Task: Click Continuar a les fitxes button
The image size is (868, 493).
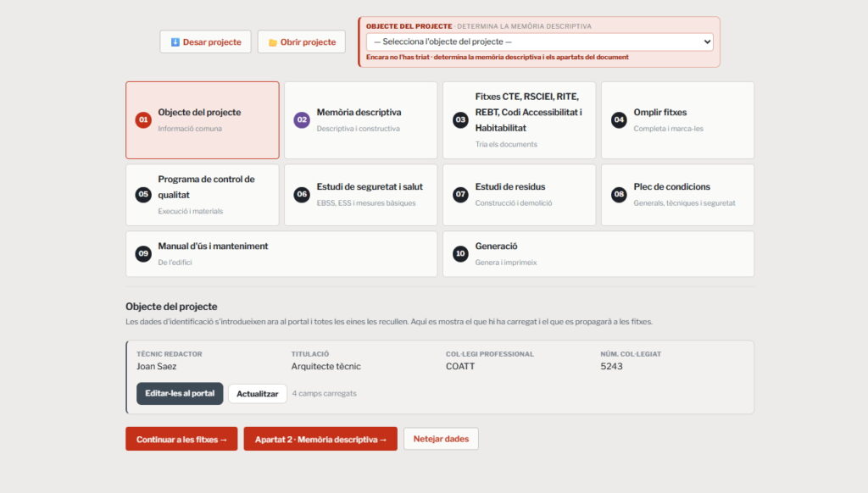Action: [x=181, y=439]
